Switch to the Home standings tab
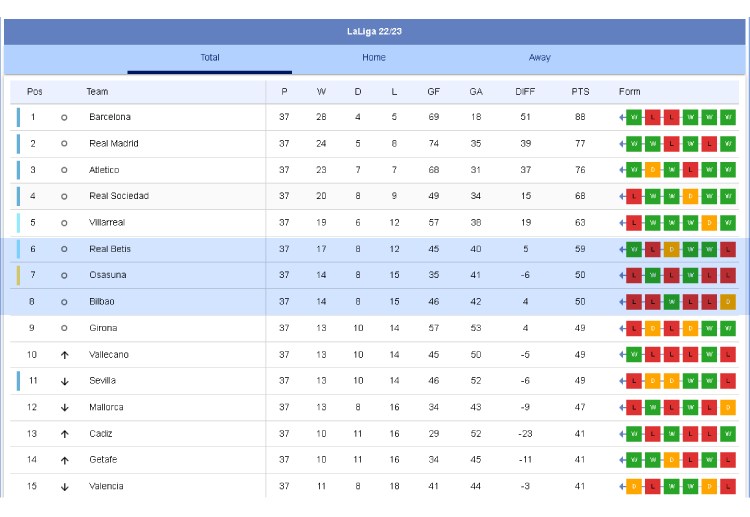Viewport: 750px width, 517px height. coord(374,58)
